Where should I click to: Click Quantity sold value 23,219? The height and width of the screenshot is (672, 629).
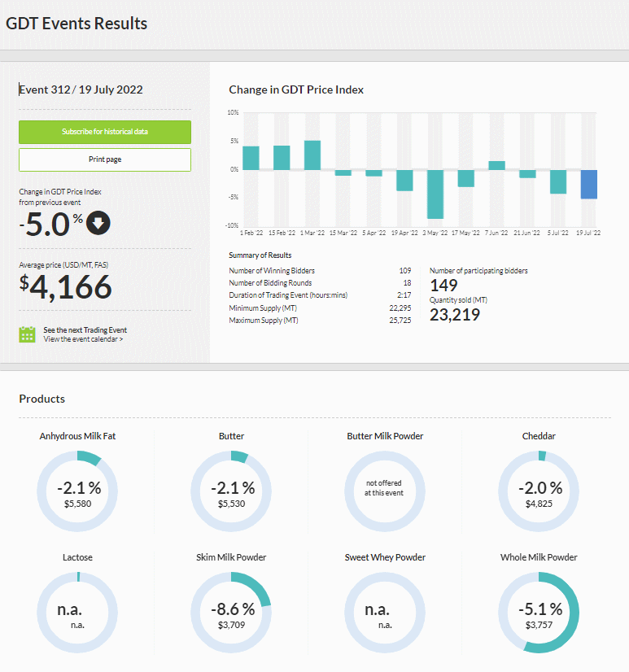click(455, 315)
